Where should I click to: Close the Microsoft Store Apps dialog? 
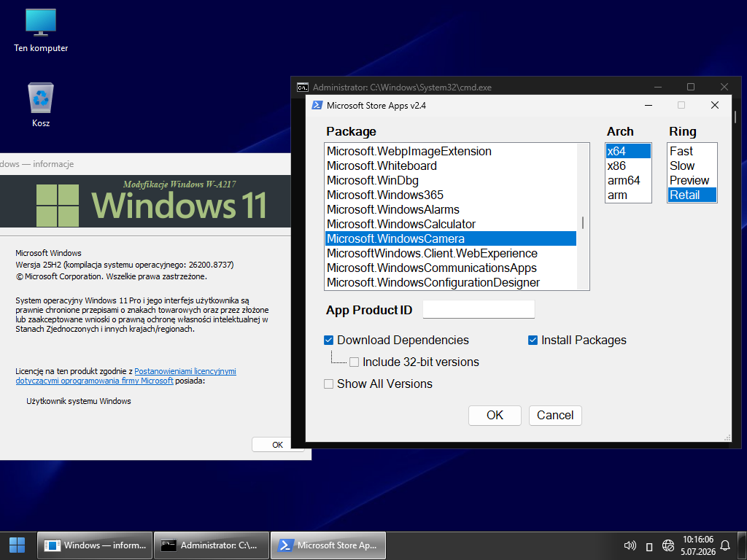point(715,105)
